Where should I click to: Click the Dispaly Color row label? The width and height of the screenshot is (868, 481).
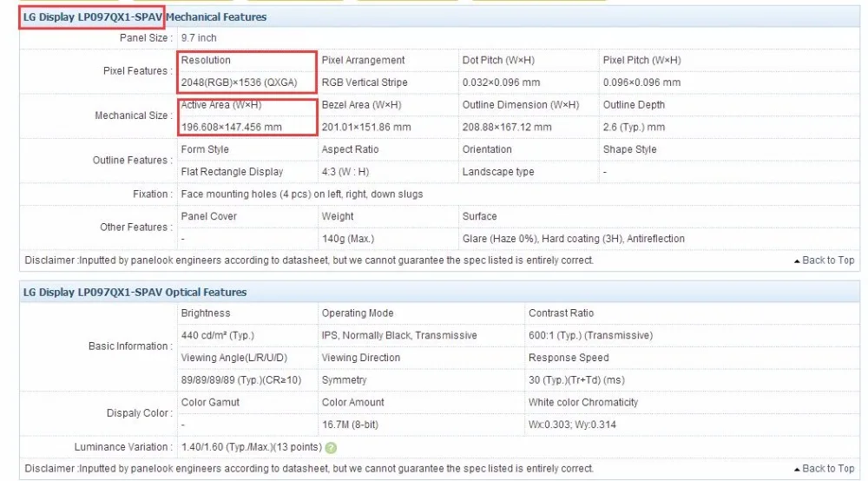click(x=140, y=413)
